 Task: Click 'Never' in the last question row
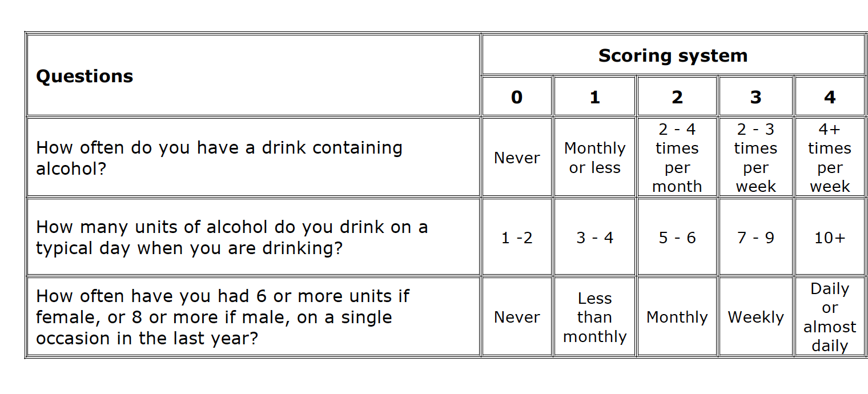point(517,317)
